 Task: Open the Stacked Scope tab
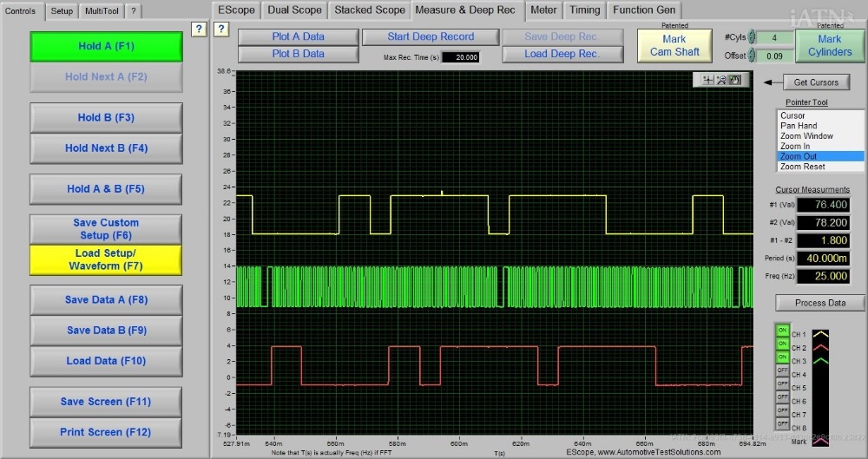click(370, 10)
